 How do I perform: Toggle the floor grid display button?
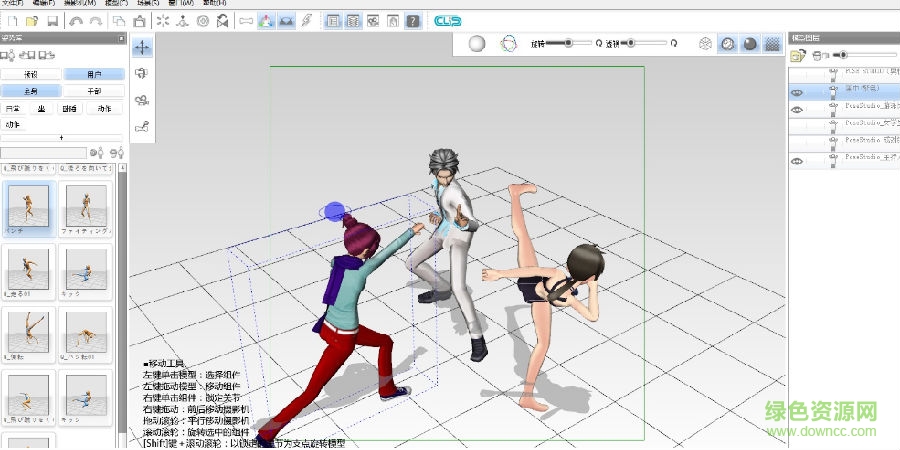point(772,44)
